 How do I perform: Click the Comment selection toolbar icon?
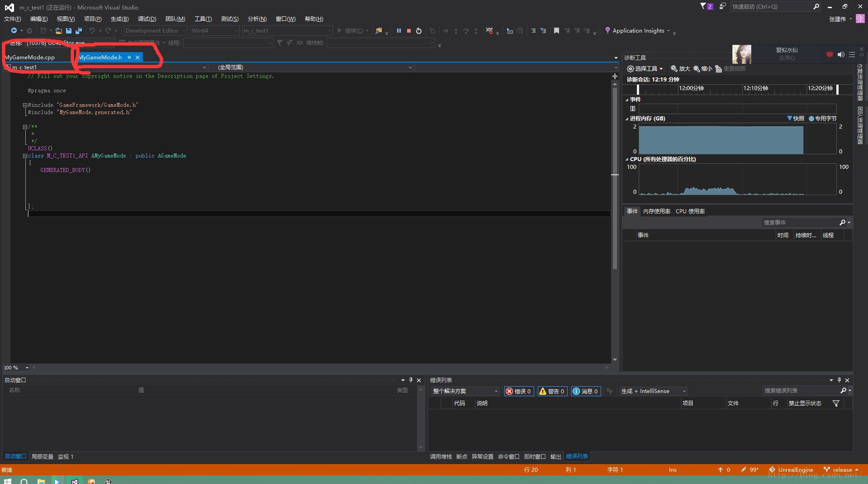[543, 31]
